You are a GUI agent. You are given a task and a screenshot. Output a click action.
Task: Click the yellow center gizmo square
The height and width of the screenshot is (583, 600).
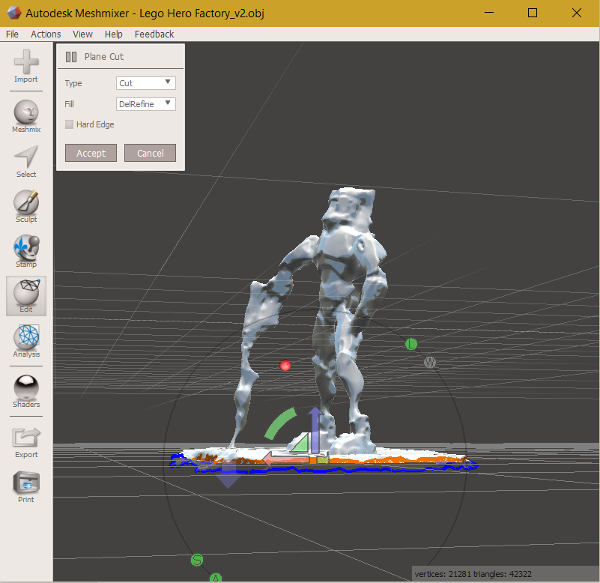322,459
